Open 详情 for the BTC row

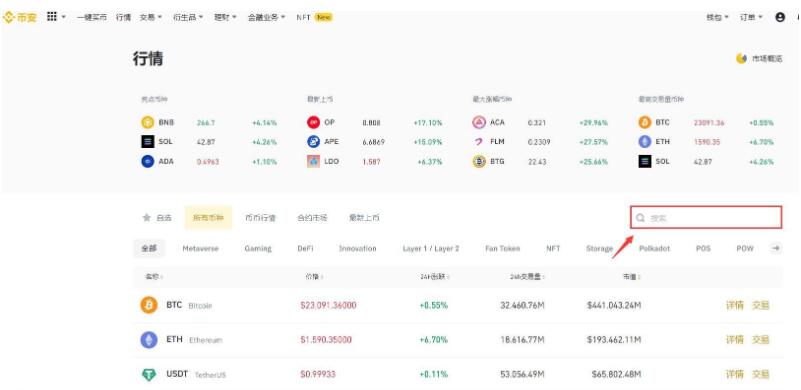point(735,305)
